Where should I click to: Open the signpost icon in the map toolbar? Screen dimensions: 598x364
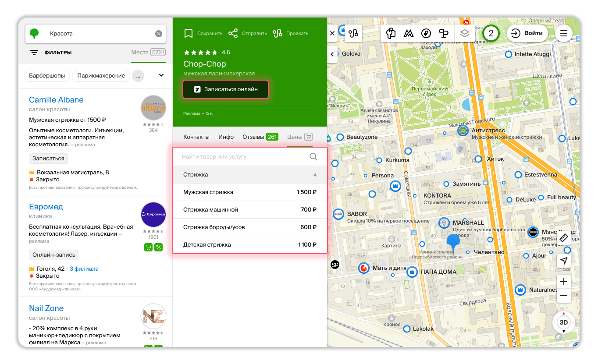[444, 33]
